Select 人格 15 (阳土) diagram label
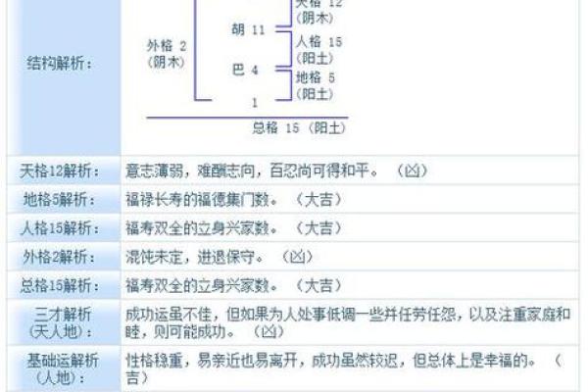The width and height of the screenshot is (588, 392). pyautogui.click(x=318, y=50)
